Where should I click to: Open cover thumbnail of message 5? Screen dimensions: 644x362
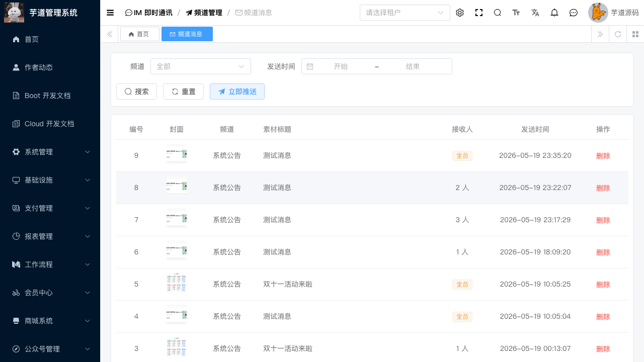tap(177, 284)
